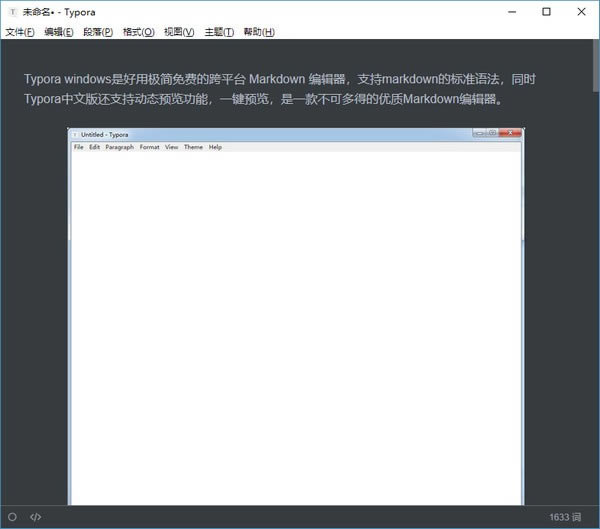
Task: Toggle the sidebar using the circle icon
Action: pyautogui.click(x=12, y=517)
